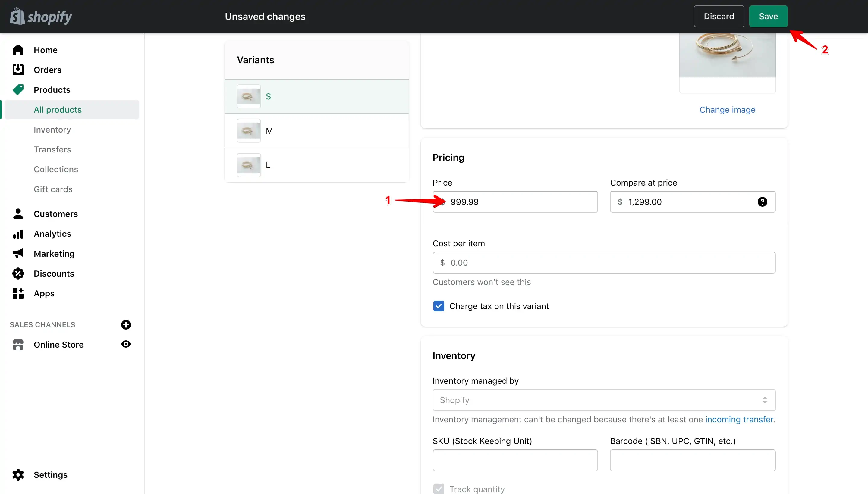Click the Shopify logo
Screen dimensions: 868x494
(x=41, y=16)
